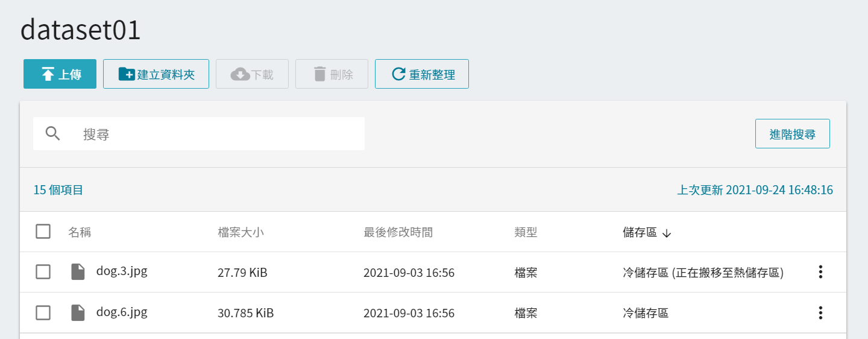The width and height of the screenshot is (868, 339).
Task: Click the upload arrow icon on 上傳
Action: [x=48, y=74]
